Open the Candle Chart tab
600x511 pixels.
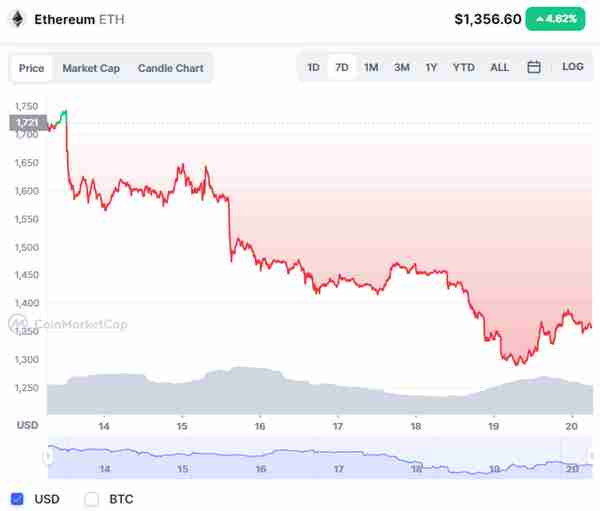click(x=171, y=69)
